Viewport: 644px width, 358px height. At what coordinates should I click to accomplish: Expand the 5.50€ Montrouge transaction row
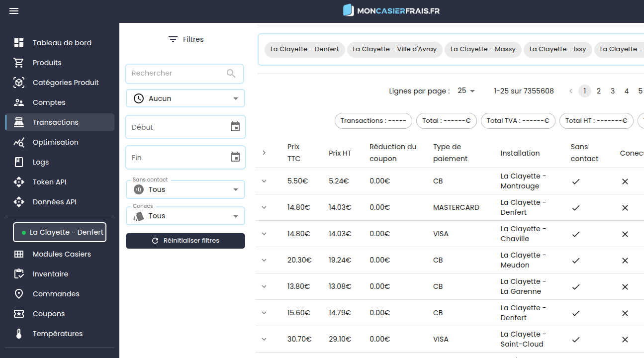tap(264, 181)
